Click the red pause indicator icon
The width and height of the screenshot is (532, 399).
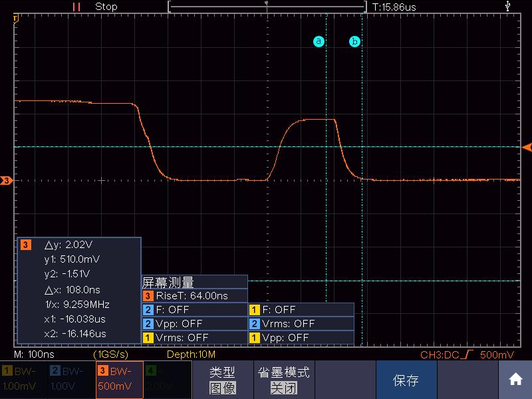click(x=76, y=7)
